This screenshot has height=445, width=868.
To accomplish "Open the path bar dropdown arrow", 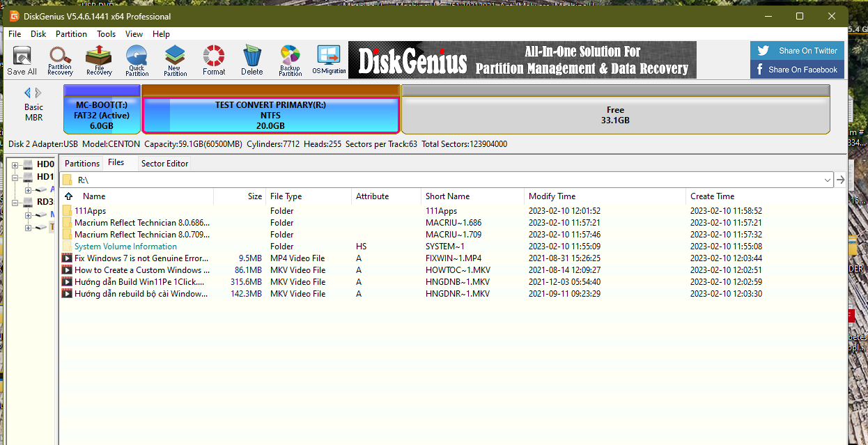I will (828, 180).
